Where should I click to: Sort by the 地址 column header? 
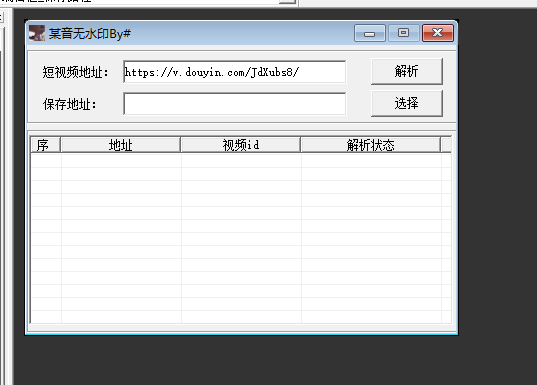[121, 145]
